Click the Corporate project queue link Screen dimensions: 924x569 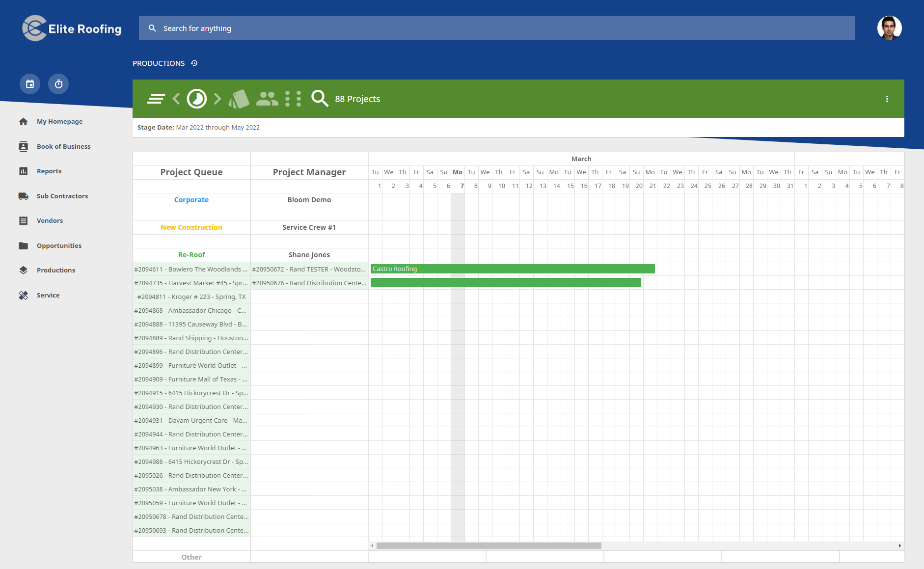pos(191,200)
